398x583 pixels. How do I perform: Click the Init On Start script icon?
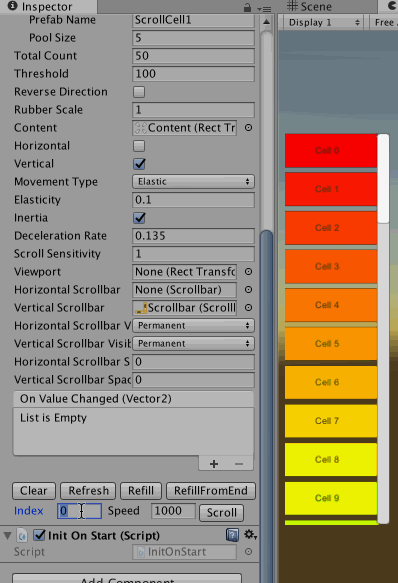click(x=22, y=535)
